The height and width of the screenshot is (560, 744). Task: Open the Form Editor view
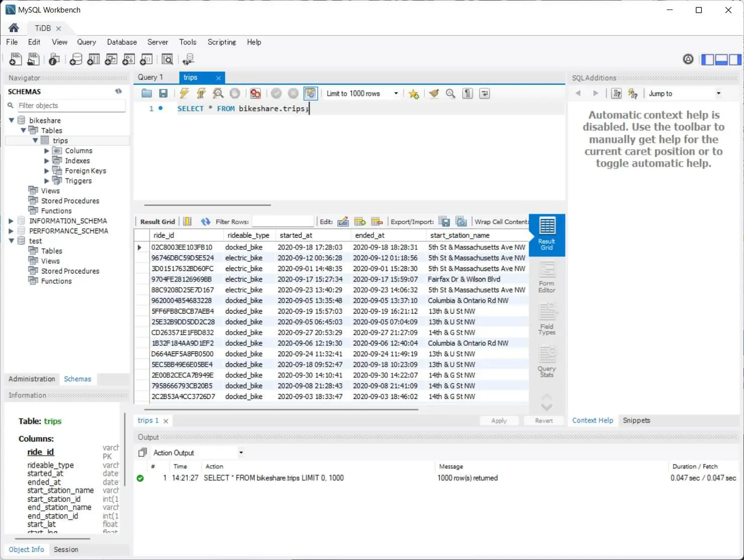pyautogui.click(x=547, y=277)
